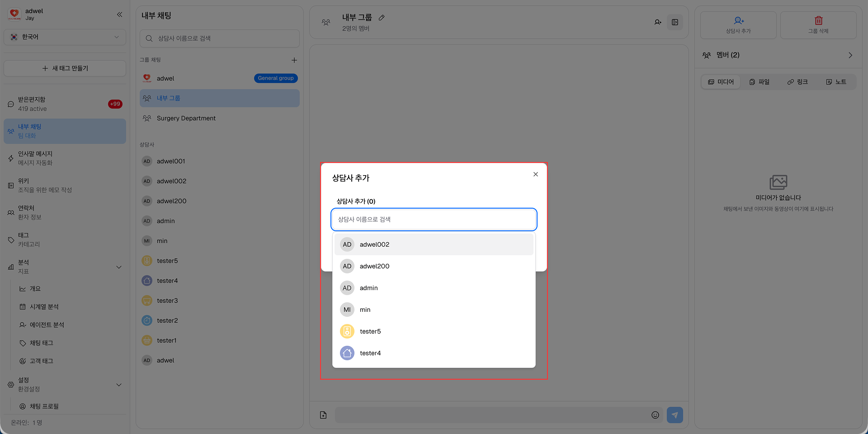Attach a file using the document icon
The image size is (868, 434).
(x=323, y=415)
